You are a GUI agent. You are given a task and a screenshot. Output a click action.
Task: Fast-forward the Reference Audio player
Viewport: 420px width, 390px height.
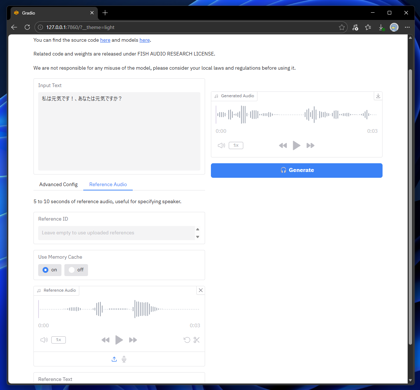click(133, 340)
